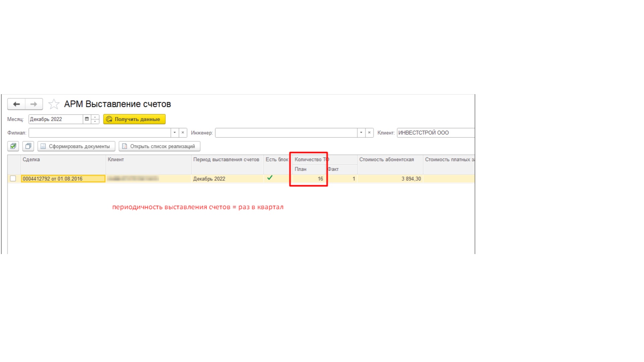The image size is (644, 362).
Task: Click the Количество ТО column header
Action: click(x=325, y=160)
